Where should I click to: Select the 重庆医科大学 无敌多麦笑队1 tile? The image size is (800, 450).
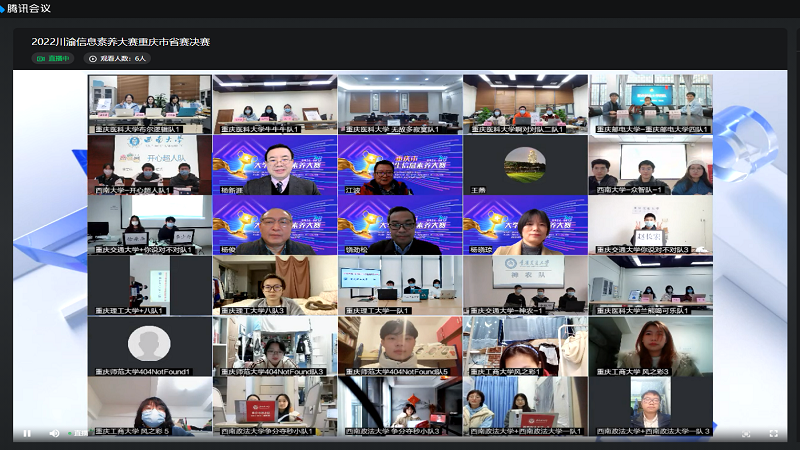coord(400,105)
